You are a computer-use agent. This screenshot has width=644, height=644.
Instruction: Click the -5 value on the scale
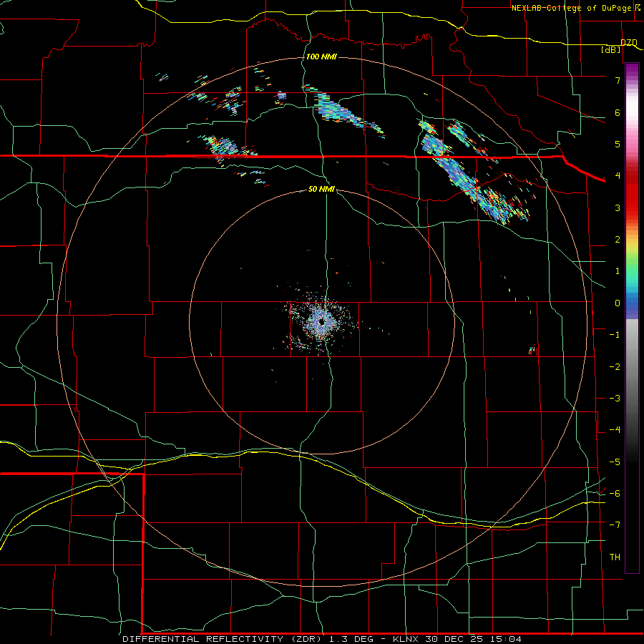(615, 462)
